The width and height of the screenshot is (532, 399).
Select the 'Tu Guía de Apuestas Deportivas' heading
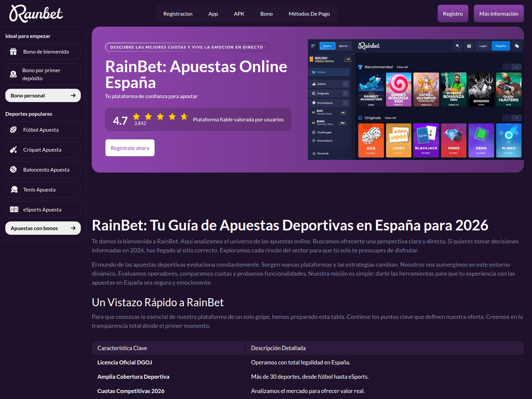(290, 225)
